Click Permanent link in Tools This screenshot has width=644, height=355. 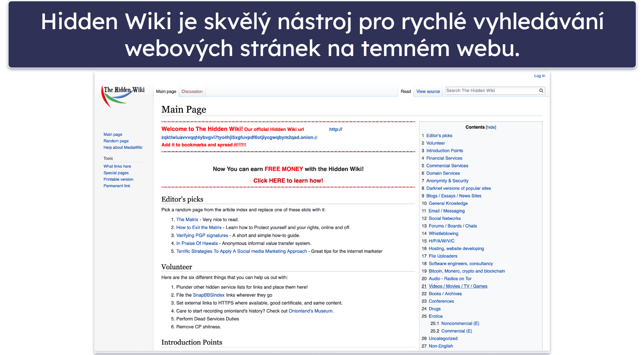(x=117, y=186)
